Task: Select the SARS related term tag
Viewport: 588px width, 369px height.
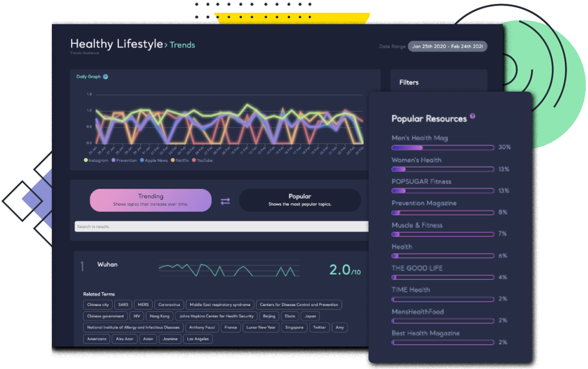Action: point(123,304)
